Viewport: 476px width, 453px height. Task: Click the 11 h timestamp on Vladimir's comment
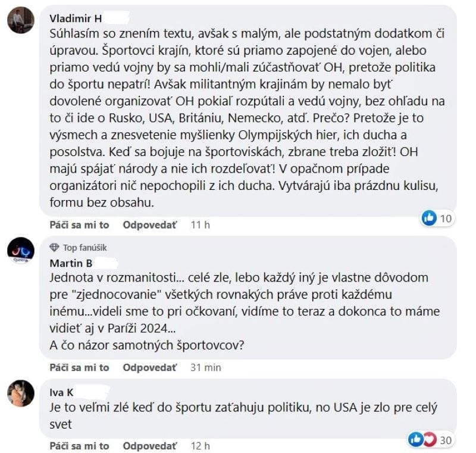click(200, 224)
